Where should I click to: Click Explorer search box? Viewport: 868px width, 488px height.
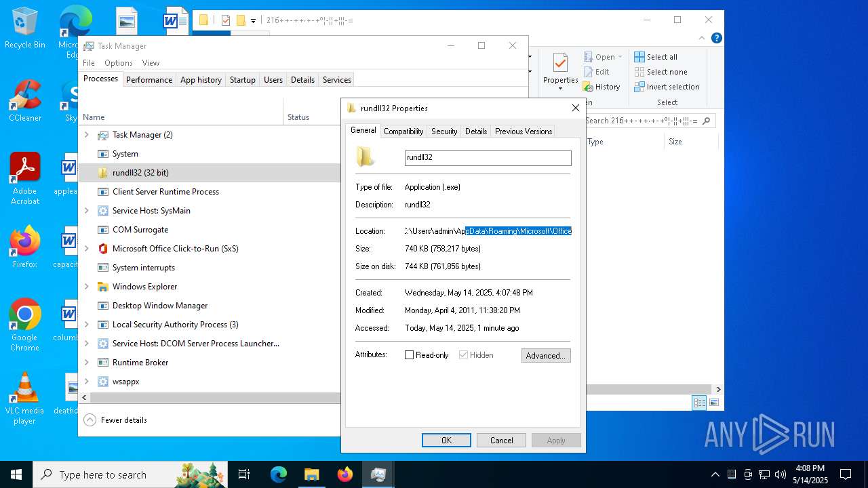(x=649, y=121)
